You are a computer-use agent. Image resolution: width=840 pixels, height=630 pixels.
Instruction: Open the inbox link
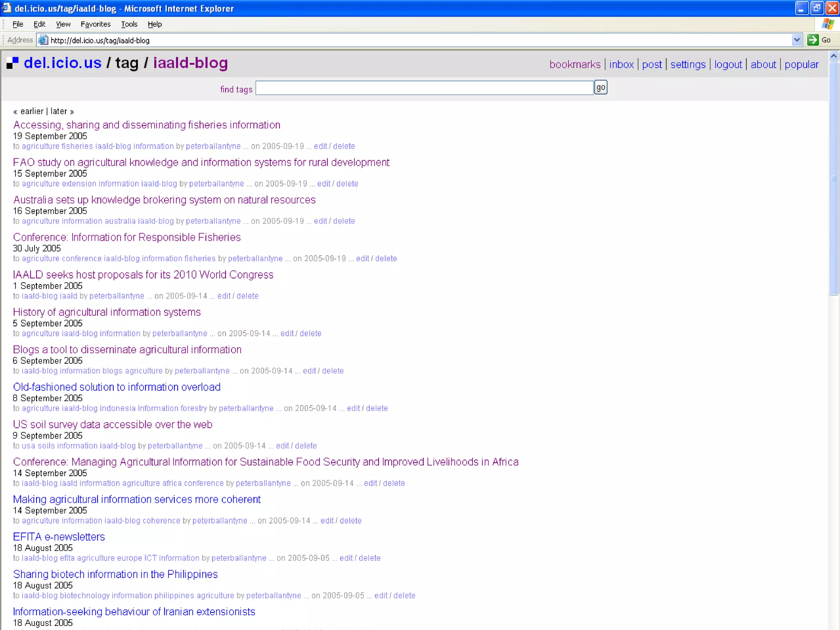tap(621, 64)
